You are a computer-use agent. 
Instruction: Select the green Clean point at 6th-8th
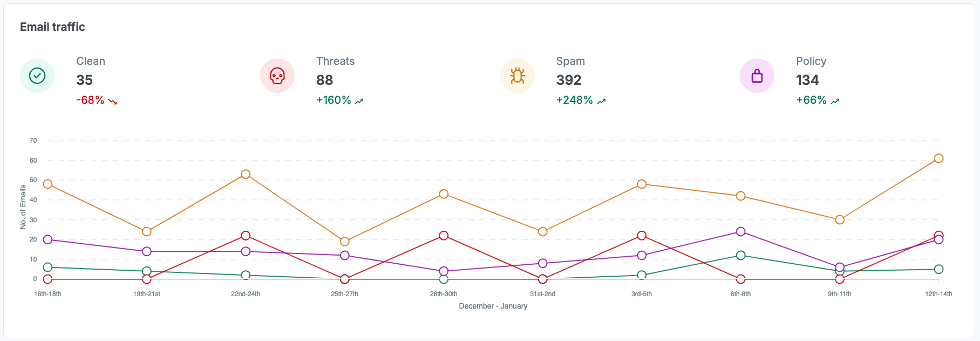(740, 255)
